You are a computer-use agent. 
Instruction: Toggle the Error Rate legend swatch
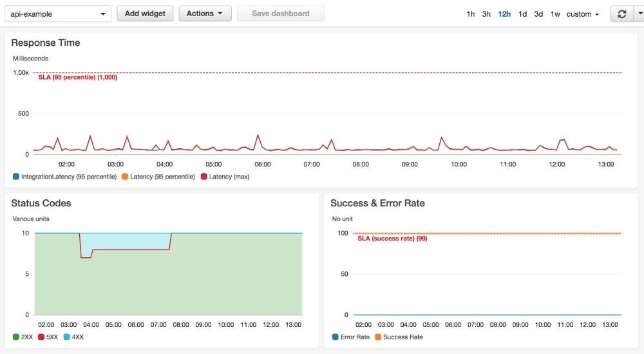335,337
